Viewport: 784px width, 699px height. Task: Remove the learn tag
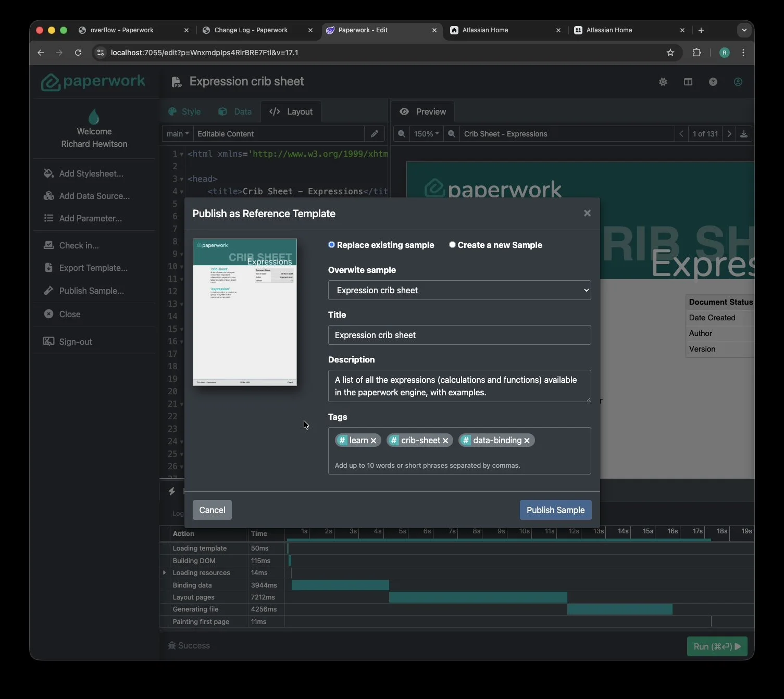coord(374,441)
